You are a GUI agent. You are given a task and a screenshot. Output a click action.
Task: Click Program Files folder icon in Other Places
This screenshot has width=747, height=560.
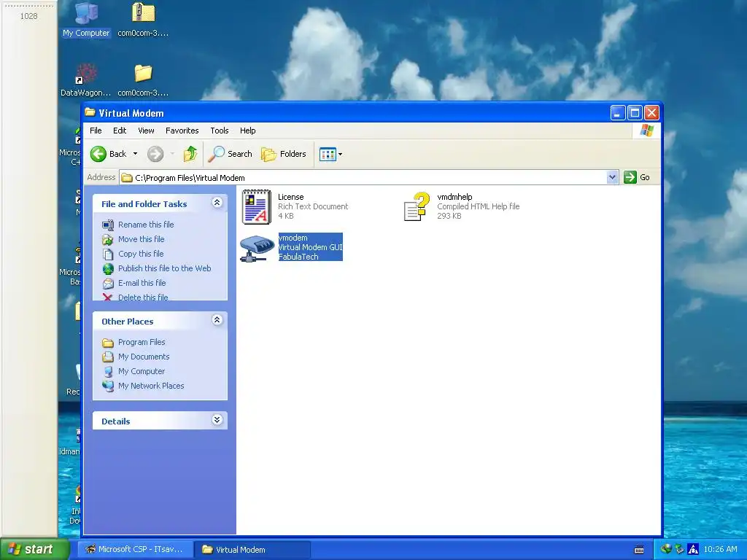[x=108, y=343]
